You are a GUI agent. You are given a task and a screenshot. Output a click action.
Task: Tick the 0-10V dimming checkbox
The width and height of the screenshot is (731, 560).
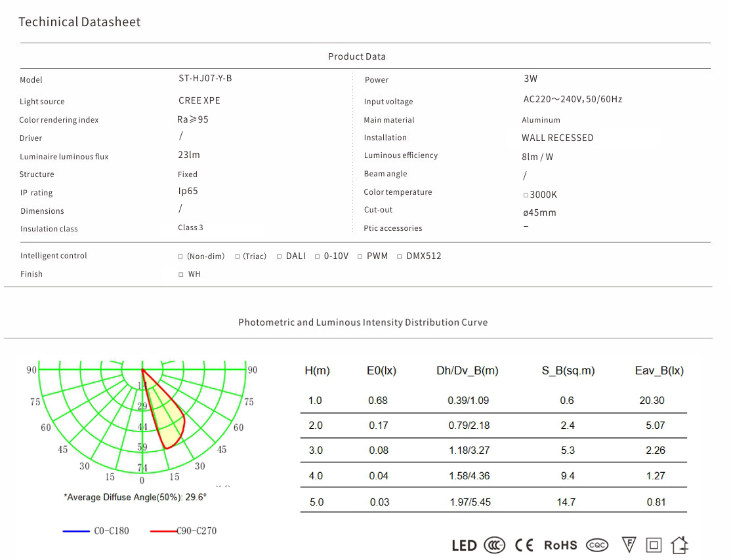(318, 256)
